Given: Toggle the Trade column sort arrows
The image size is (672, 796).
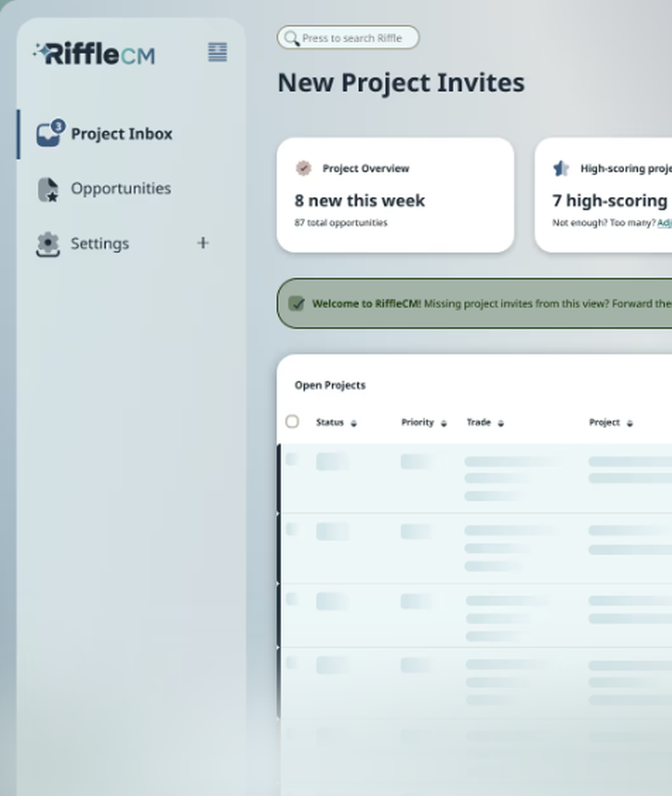Looking at the screenshot, I should (x=501, y=424).
